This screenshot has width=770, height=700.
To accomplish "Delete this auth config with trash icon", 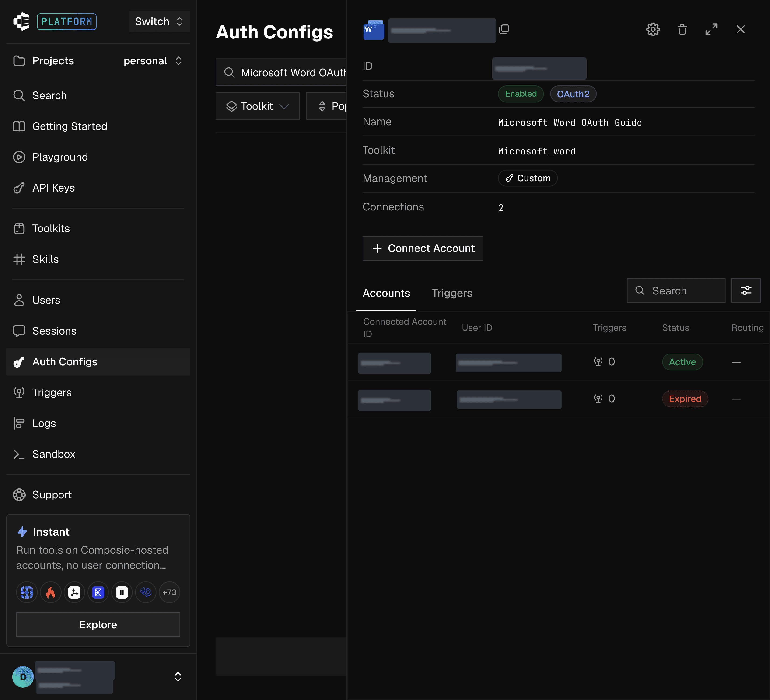I will [682, 29].
